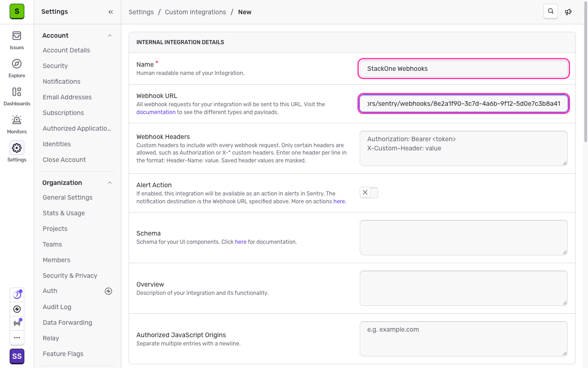Click the Settings breadcrumb link
Screen dimensions: 588x368
pyautogui.click(x=141, y=12)
